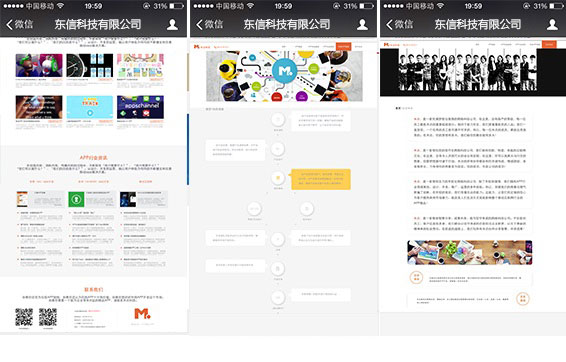The image size is (566, 362).
Task: Open the light-blue TRAIN app thumbnail
Action: [x=90, y=107]
